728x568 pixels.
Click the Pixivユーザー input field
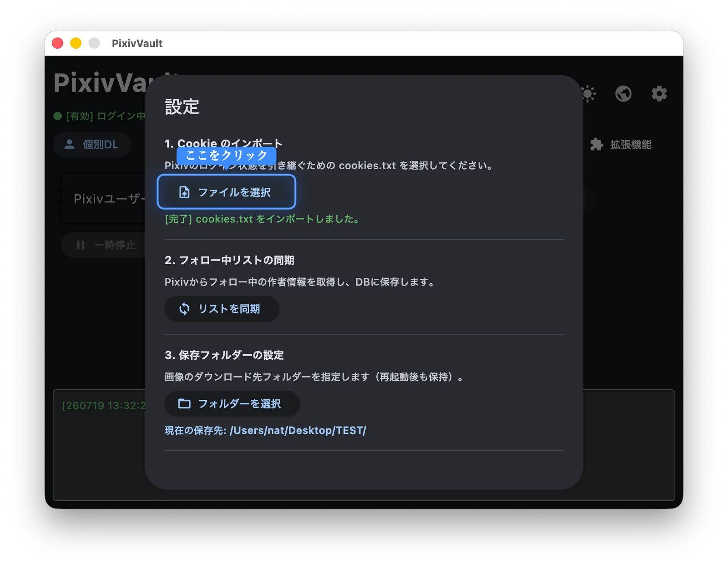click(104, 199)
